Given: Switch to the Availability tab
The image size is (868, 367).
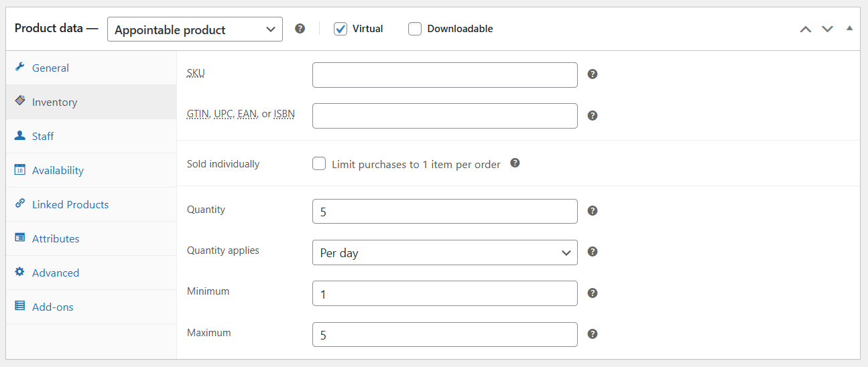Looking at the screenshot, I should click(x=58, y=170).
